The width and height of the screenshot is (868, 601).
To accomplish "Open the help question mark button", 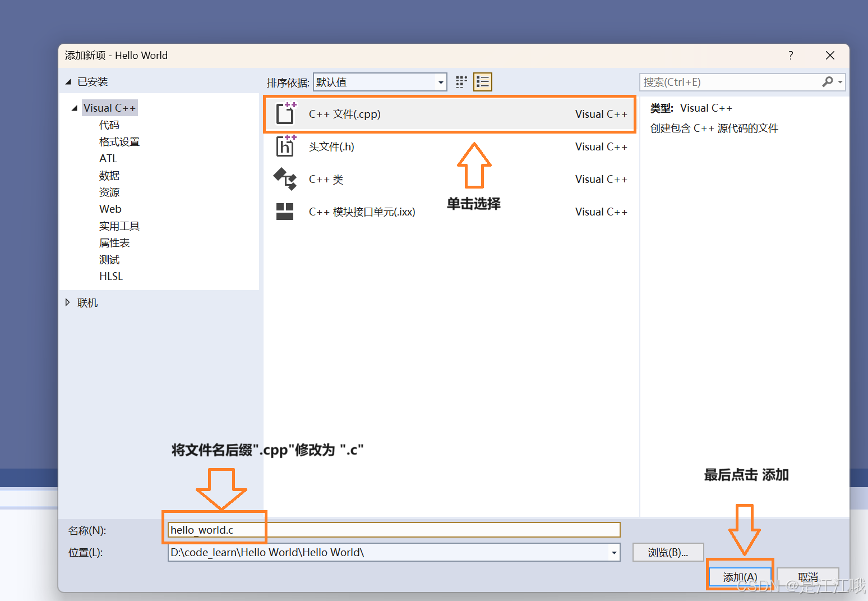I will (x=791, y=55).
